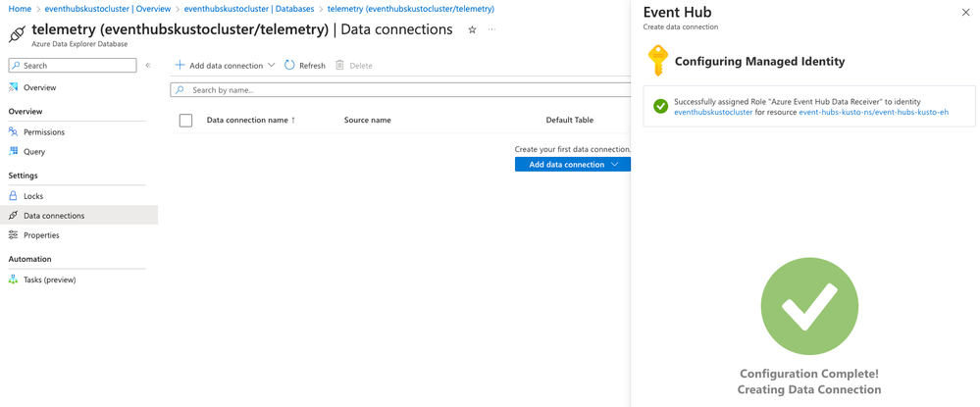The image size is (980, 407).
Task: Toggle the select-all checkbox in table header
Action: click(x=185, y=120)
